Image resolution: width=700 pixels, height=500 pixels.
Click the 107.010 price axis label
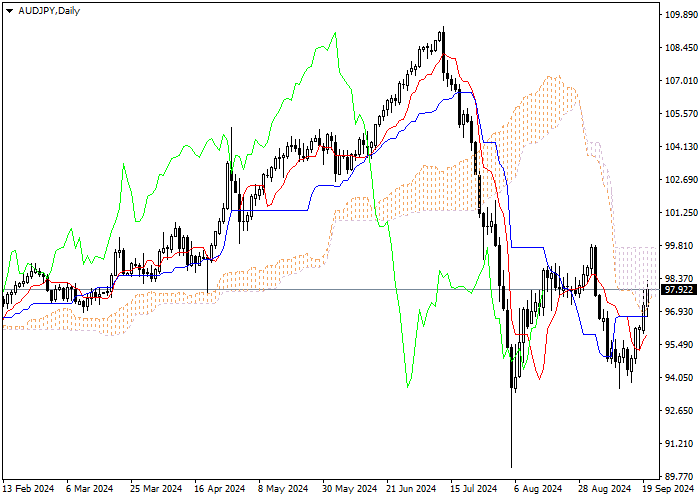(x=681, y=81)
